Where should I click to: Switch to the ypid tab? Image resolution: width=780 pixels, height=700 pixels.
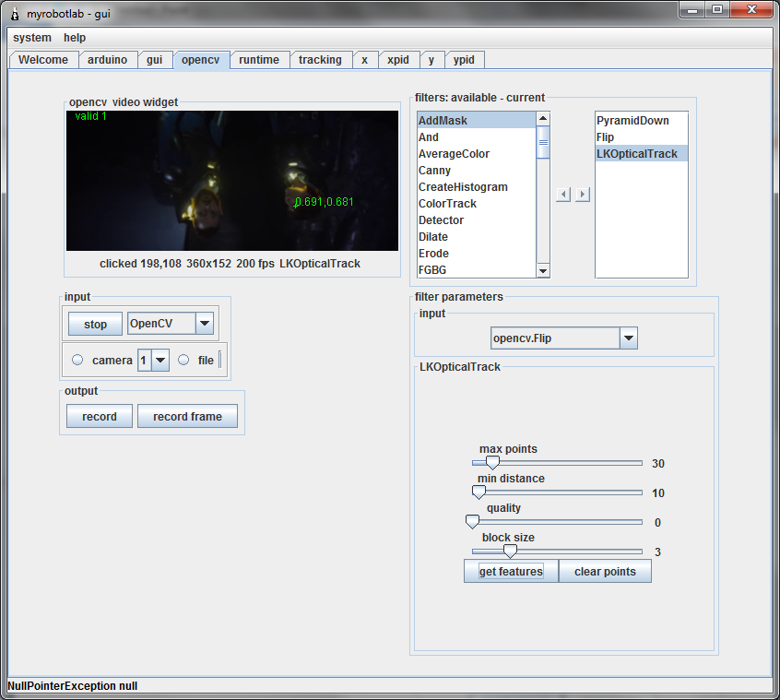coord(464,60)
